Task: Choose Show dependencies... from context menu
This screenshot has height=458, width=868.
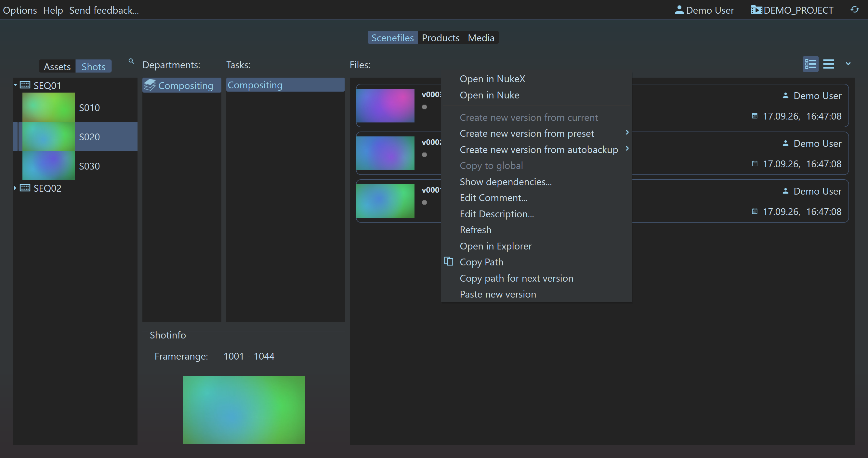Action: [x=536, y=182]
